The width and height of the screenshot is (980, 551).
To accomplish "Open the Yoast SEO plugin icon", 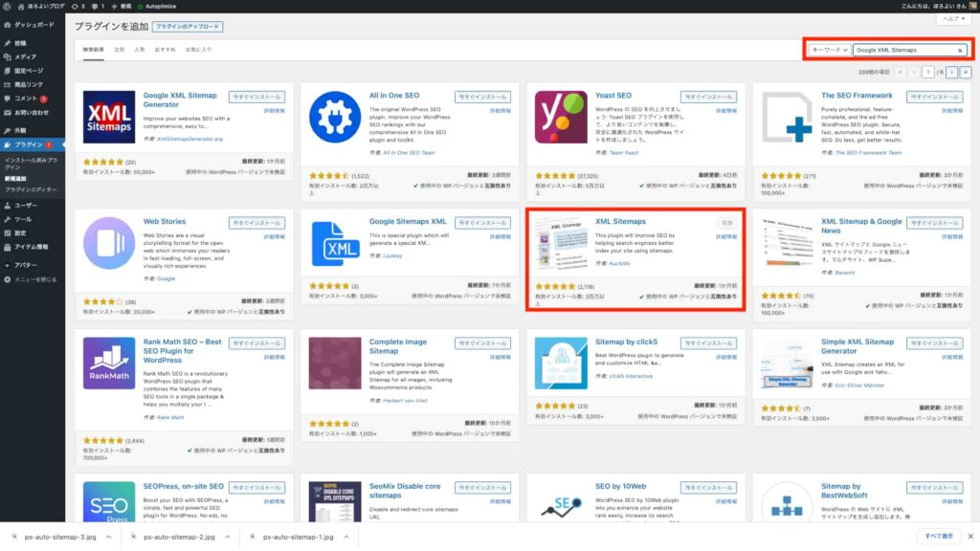I will tap(561, 117).
